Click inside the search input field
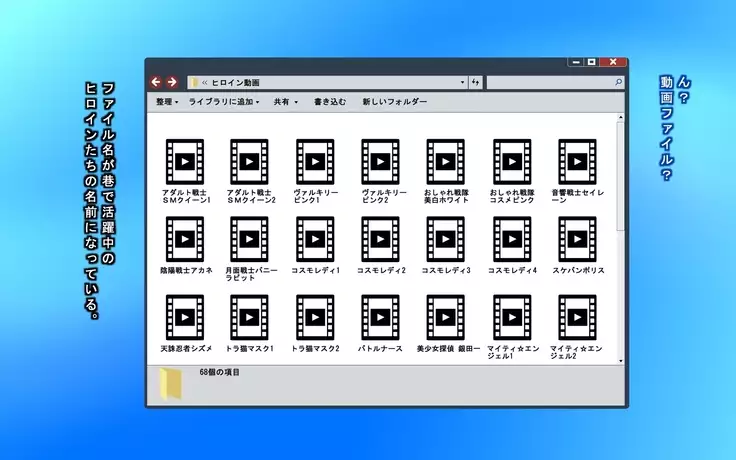Screen dimensions: 736x460 (x=550, y=82)
